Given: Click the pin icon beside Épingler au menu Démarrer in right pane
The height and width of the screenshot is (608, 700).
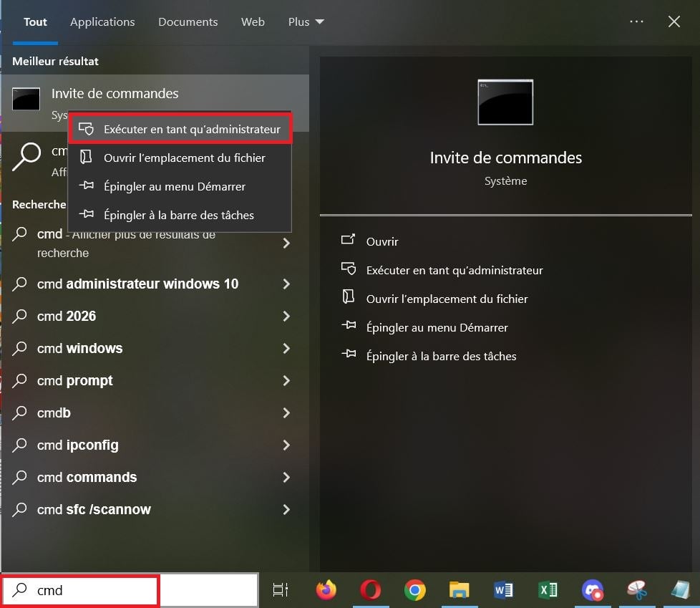Looking at the screenshot, I should tap(349, 325).
